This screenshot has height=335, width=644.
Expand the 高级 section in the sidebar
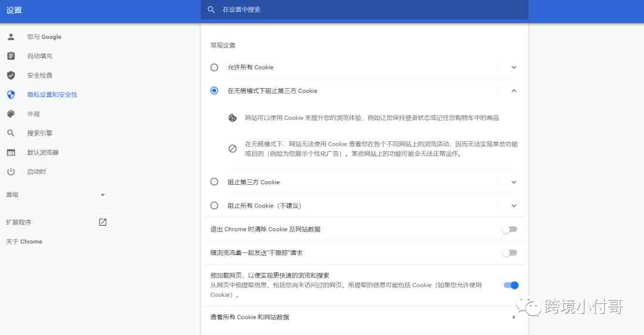[x=55, y=194]
